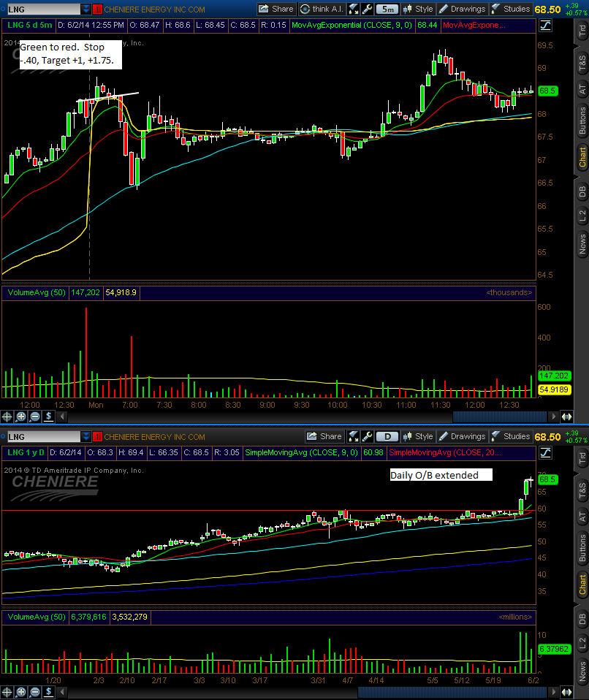
Task: Click 68.5 green price bubble on top axis
Action: [547, 91]
